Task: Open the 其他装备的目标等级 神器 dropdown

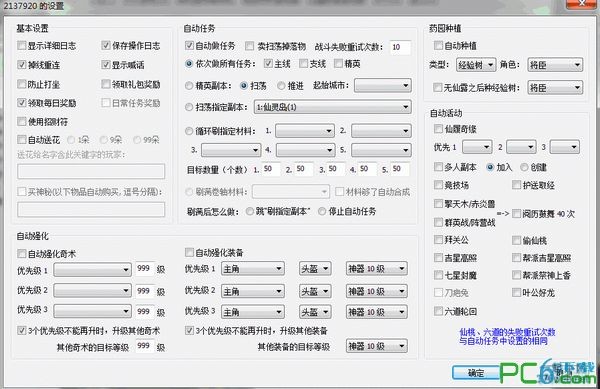Action: pos(377,346)
